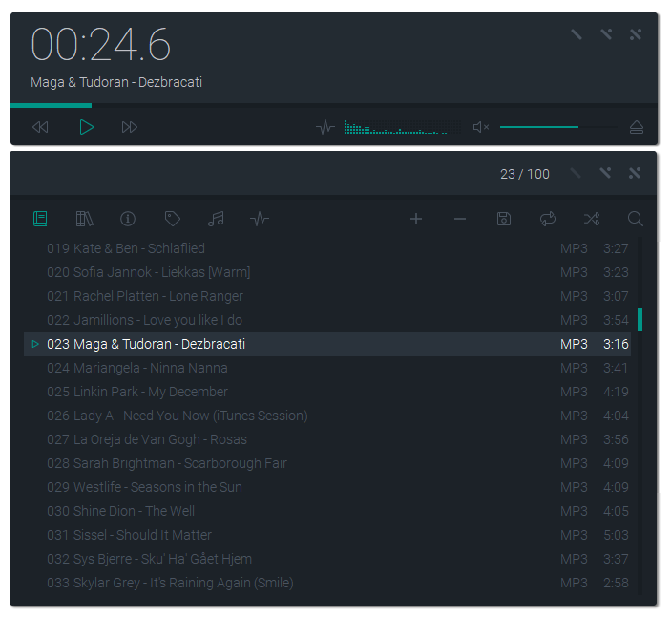Open the tag editor icon
The height and width of the screenshot is (618, 672).
172,219
